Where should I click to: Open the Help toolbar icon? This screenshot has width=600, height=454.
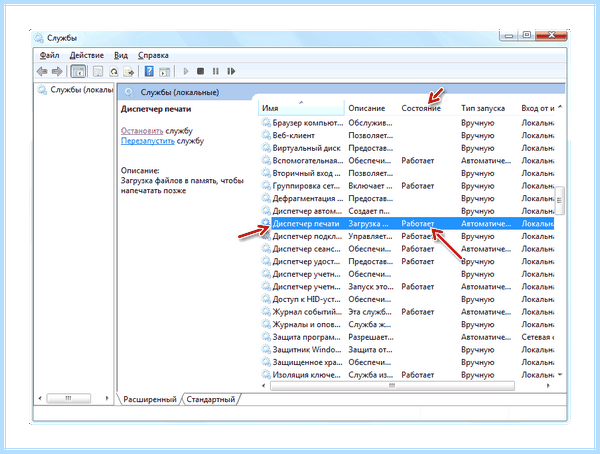[x=149, y=71]
